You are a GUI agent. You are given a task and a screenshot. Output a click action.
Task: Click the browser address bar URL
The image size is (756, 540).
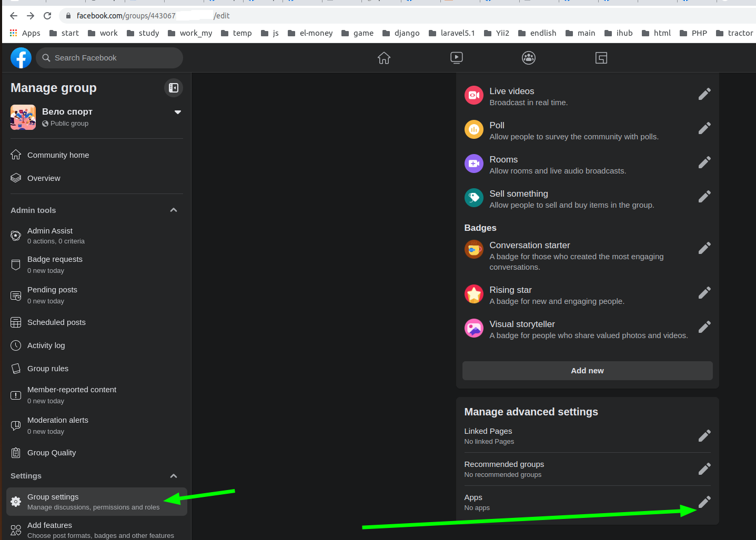coord(153,16)
